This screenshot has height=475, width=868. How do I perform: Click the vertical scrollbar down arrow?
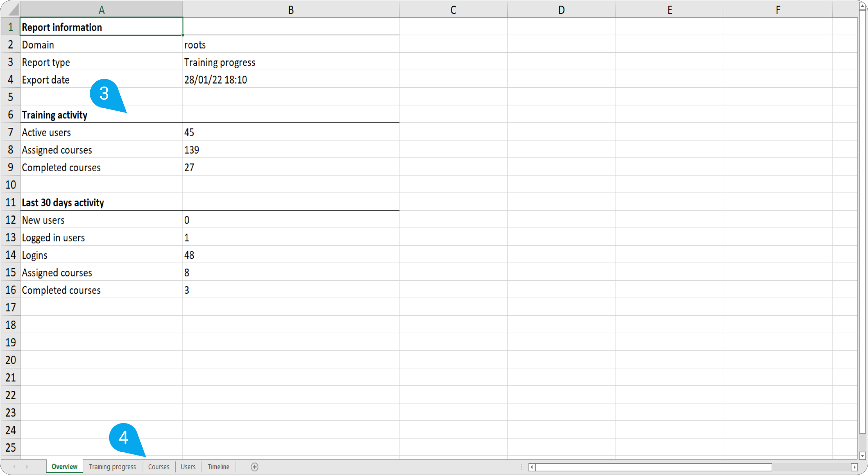[x=862, y=455]
